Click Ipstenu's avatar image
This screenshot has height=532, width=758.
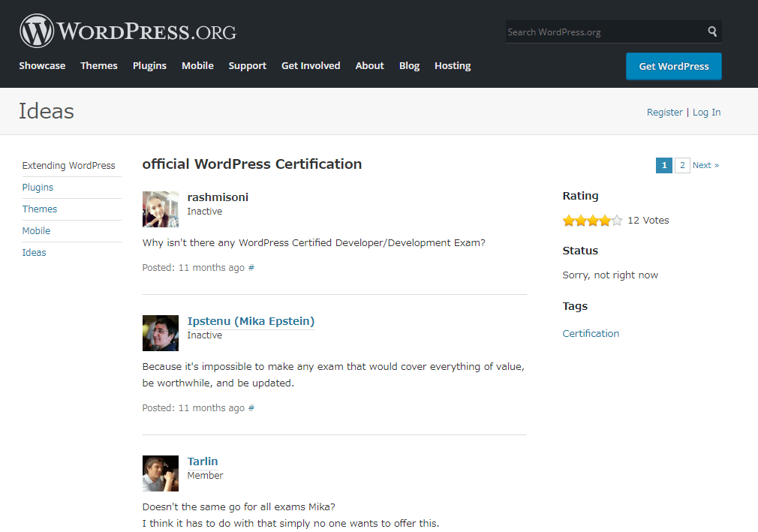coord(160,333)
